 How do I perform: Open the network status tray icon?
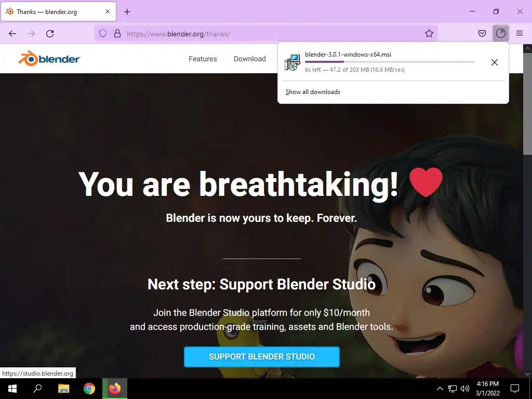453,389
